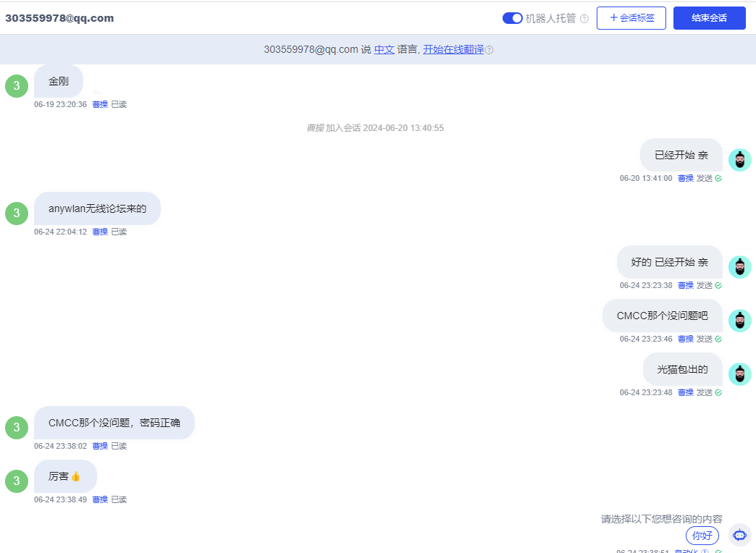Open 曹操 link at 06-24 23:23:48
The image size is (756, 553).
click(686, 392)
